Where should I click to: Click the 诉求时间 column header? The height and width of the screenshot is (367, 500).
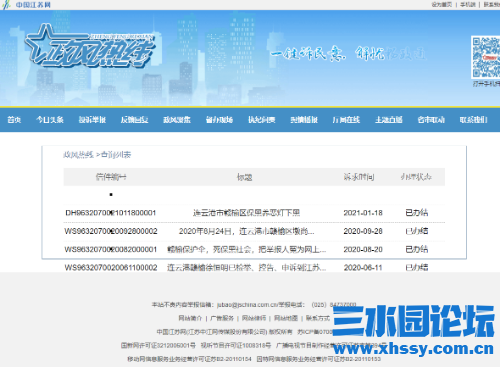[x=359, y=177]
